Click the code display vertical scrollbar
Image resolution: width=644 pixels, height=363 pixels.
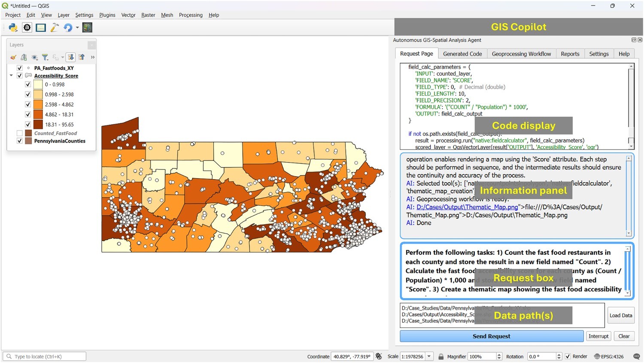[x=631, y=107]
